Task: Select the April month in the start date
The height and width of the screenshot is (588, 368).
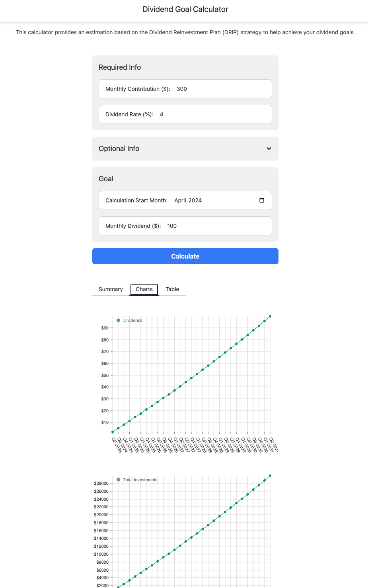Action: click(180, 200)
